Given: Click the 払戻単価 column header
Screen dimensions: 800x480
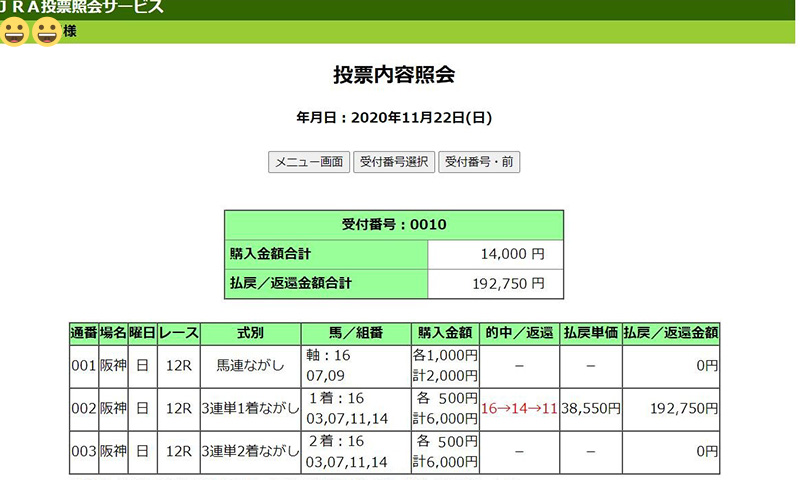Looking at the screenshot, I should pyautogui.click(x=590, y=333).
